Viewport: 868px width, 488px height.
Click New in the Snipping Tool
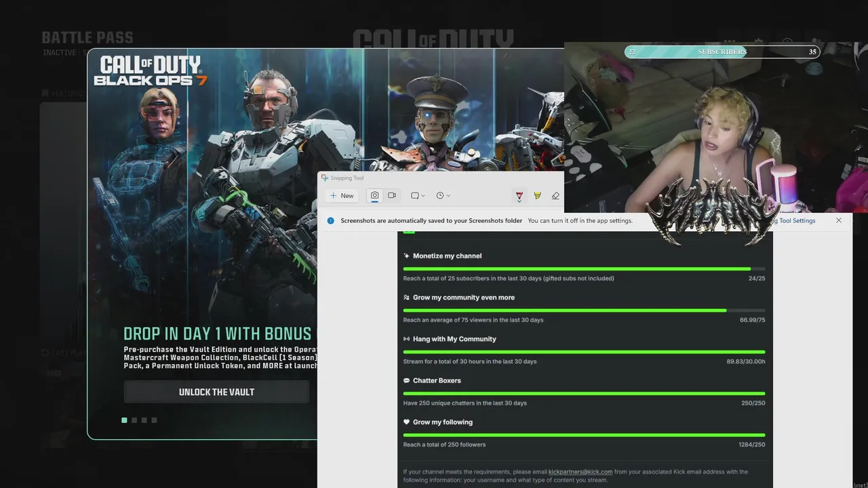[342, 196]
